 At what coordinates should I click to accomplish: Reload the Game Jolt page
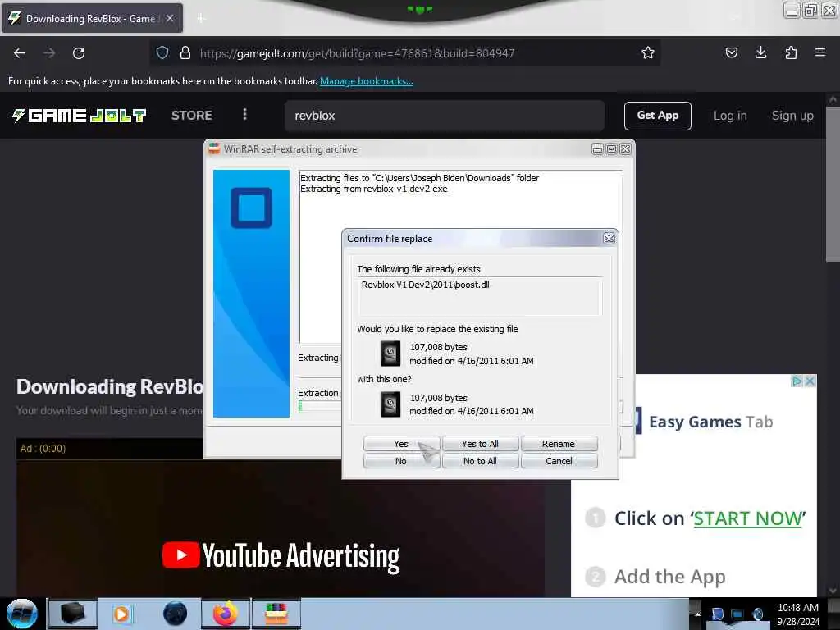(79, 53)
